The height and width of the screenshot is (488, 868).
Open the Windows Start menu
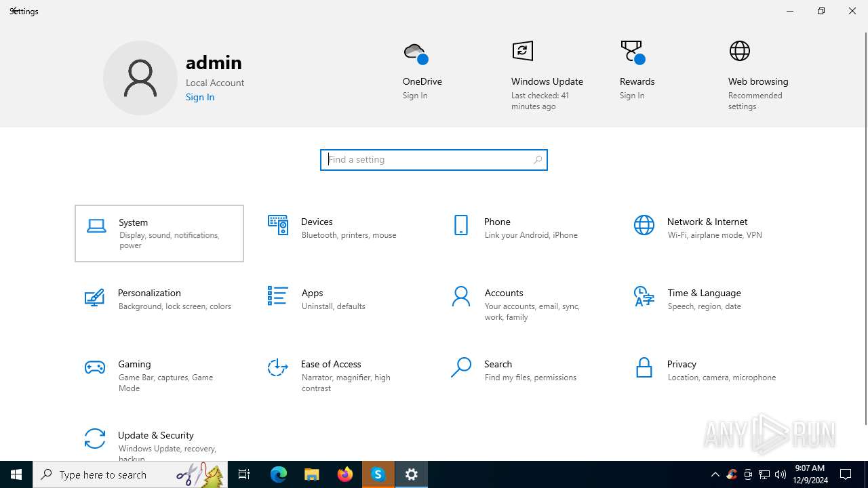click(16, 474)
